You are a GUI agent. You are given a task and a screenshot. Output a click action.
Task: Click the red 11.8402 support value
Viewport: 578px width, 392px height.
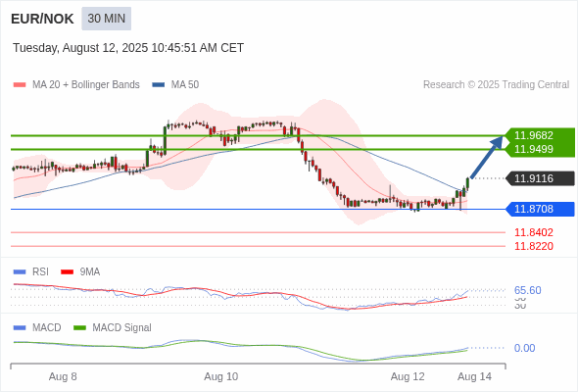pos(534,232)
